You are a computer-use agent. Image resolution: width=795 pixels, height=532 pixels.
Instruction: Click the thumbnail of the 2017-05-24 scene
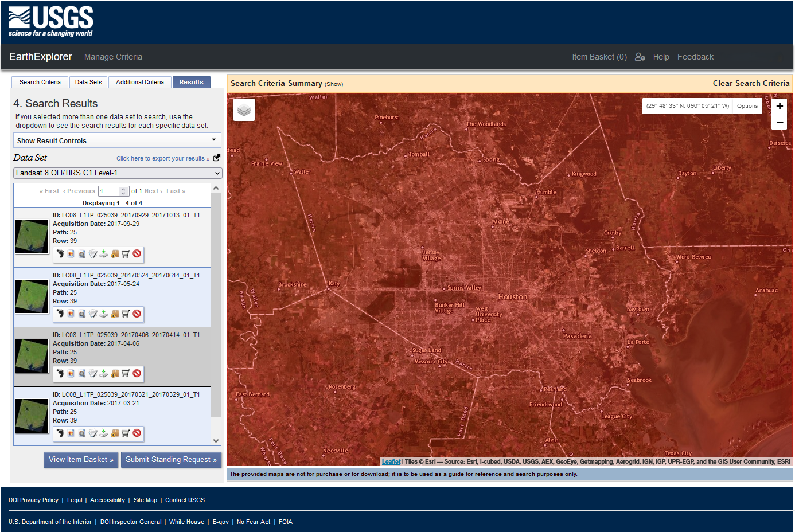coord(32,296)
